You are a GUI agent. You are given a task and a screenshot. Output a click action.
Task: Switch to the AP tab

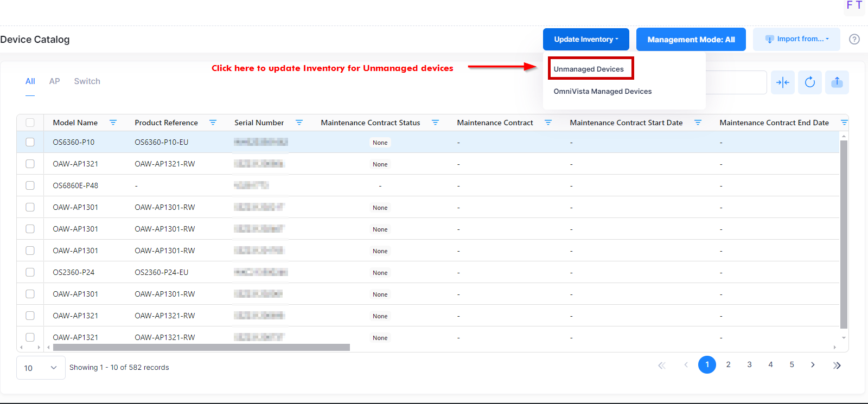click(x=54, y=81)
